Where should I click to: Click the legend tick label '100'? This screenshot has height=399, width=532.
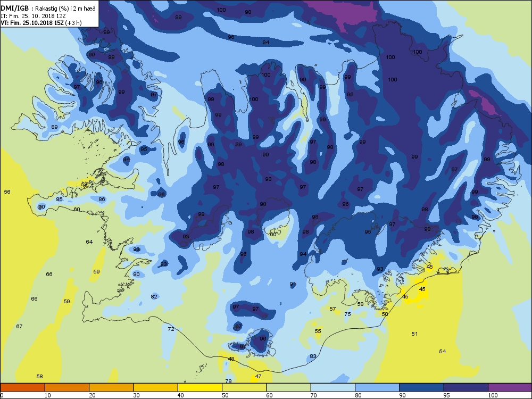(x=492, y=395)
